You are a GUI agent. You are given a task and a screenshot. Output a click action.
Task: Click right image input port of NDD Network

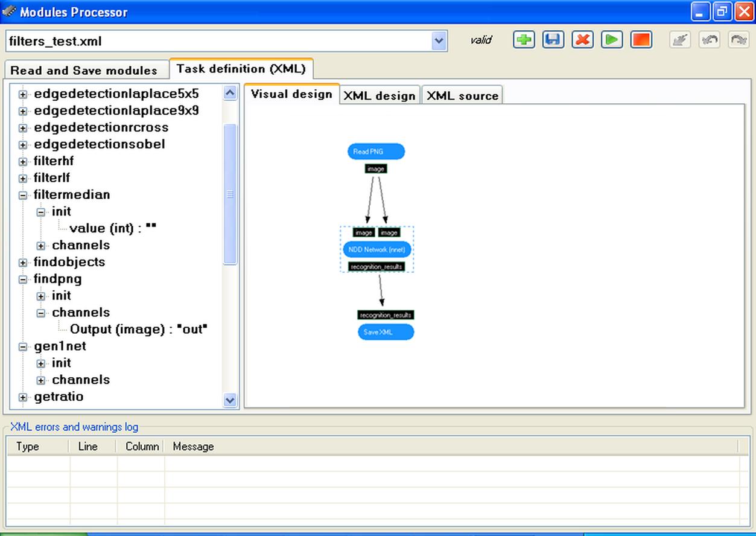(x=389, y=232)
